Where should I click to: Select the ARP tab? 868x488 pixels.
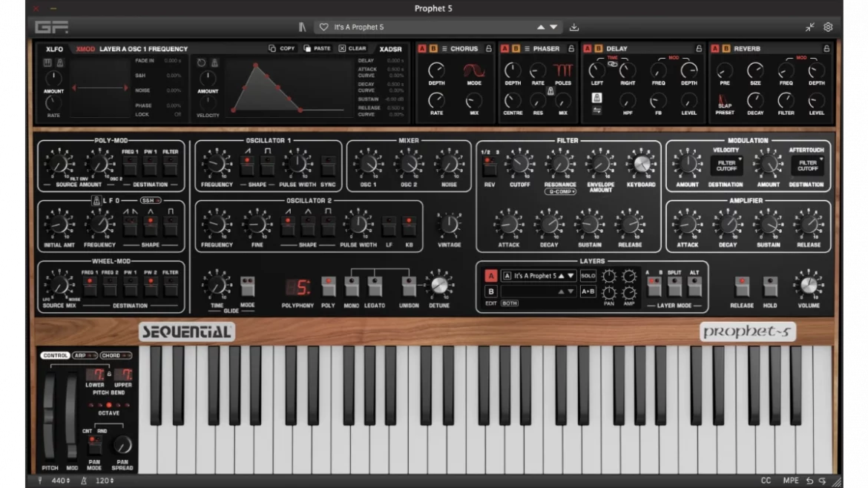click(84, 355)
